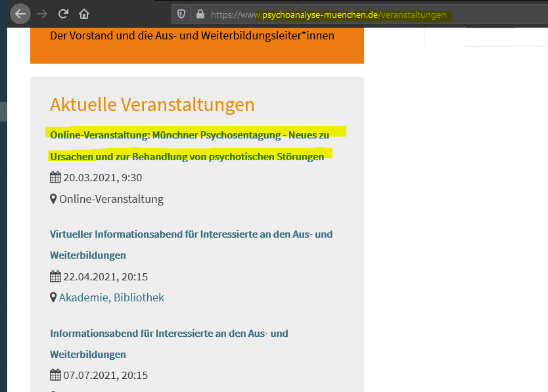
Task: Click the Online-Veranstaltung location text
Action: coord(111,199)
